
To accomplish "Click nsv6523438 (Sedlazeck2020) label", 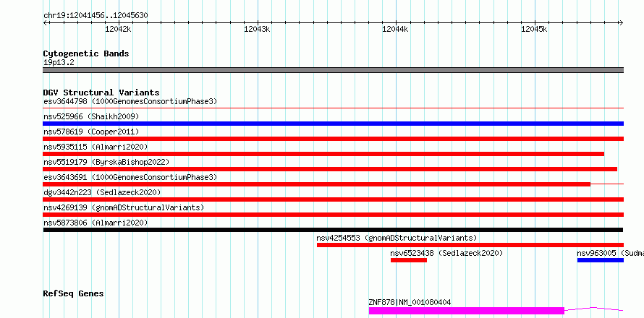I will 446,253.
